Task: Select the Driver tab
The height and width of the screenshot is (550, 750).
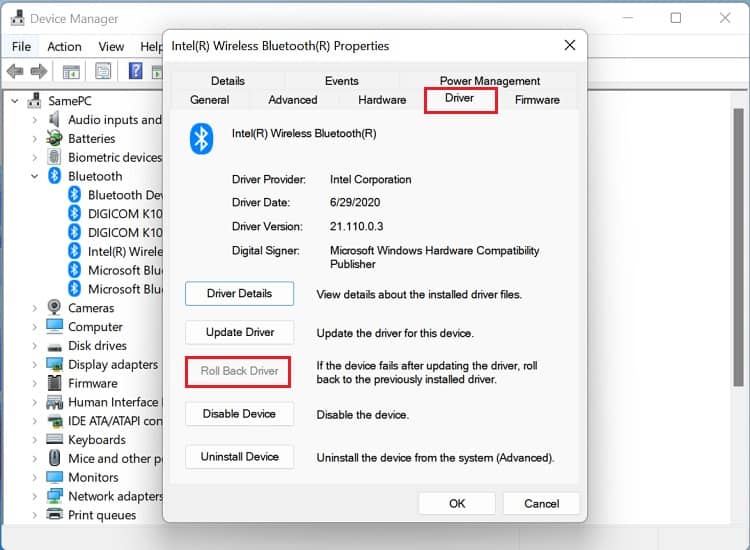Action: coord(459,98)
